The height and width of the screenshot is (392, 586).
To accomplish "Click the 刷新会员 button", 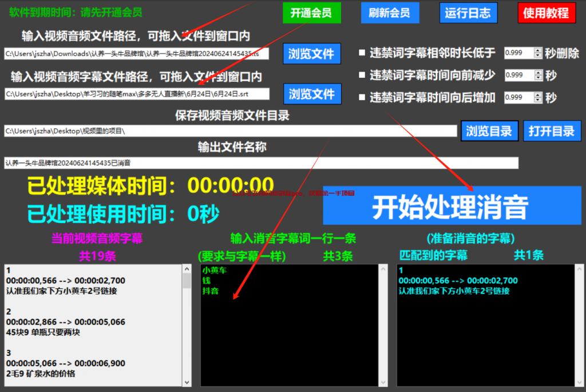I will (x=390, y=13).
